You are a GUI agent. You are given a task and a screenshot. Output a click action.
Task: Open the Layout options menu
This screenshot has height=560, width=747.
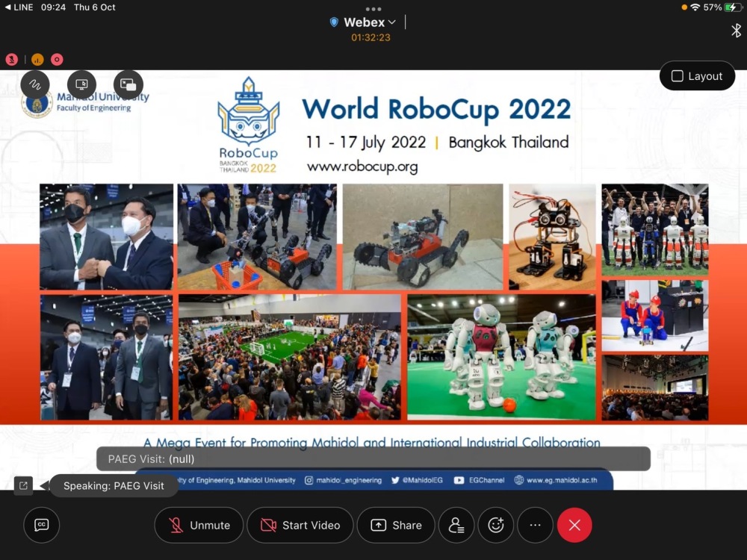tap(697, 76)
